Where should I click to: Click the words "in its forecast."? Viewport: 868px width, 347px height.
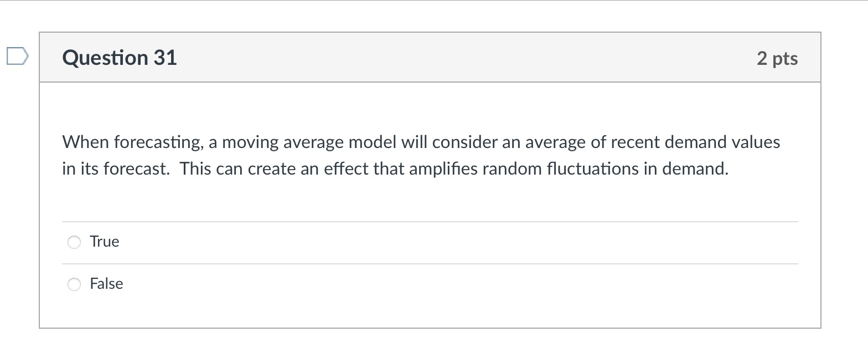pos(116,169)
